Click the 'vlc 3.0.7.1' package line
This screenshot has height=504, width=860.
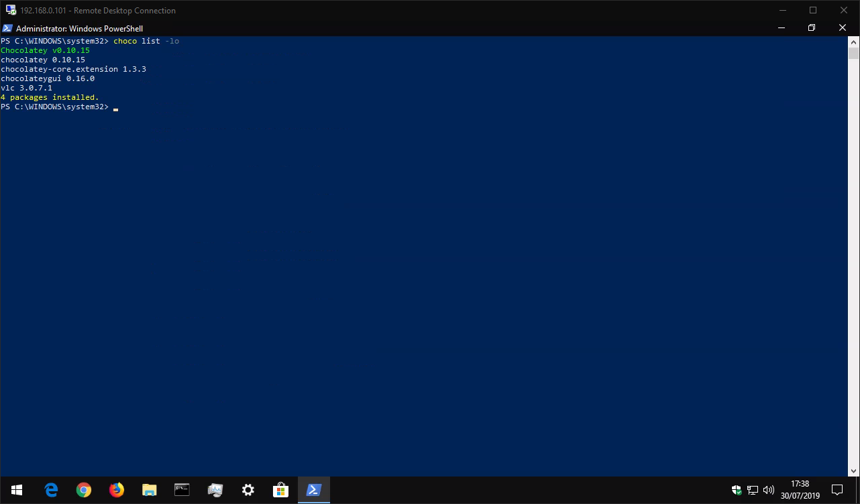[x=26, y=88]
